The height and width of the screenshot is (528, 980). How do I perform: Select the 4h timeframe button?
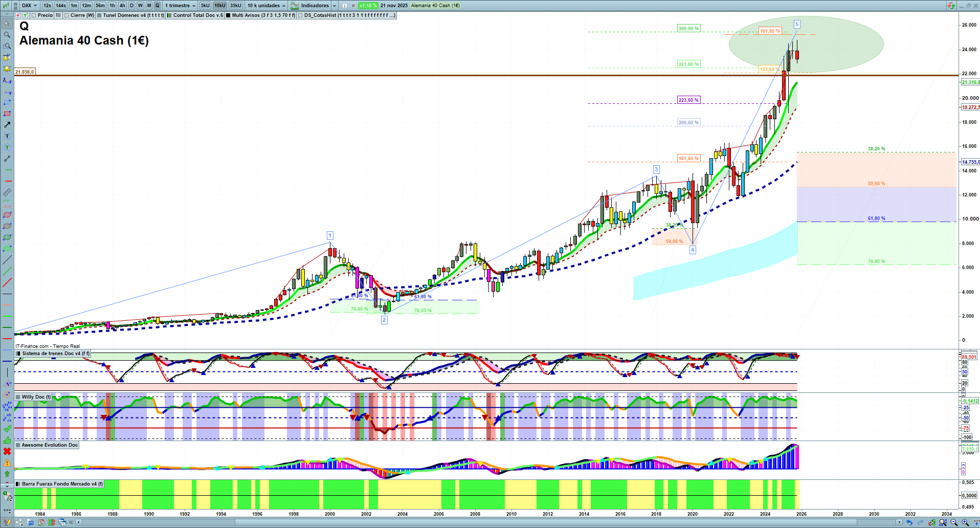pos(122,6)
